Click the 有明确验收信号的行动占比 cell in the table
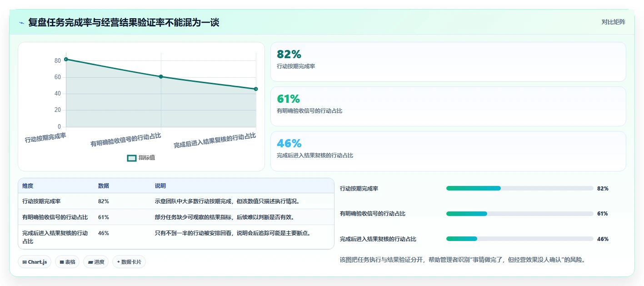 click(x=55, y=217)
